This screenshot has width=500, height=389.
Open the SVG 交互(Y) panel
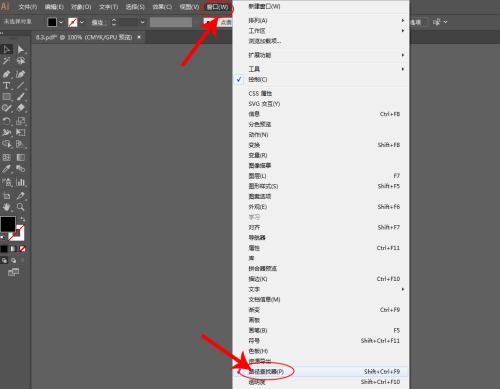[x=321, y=104]
